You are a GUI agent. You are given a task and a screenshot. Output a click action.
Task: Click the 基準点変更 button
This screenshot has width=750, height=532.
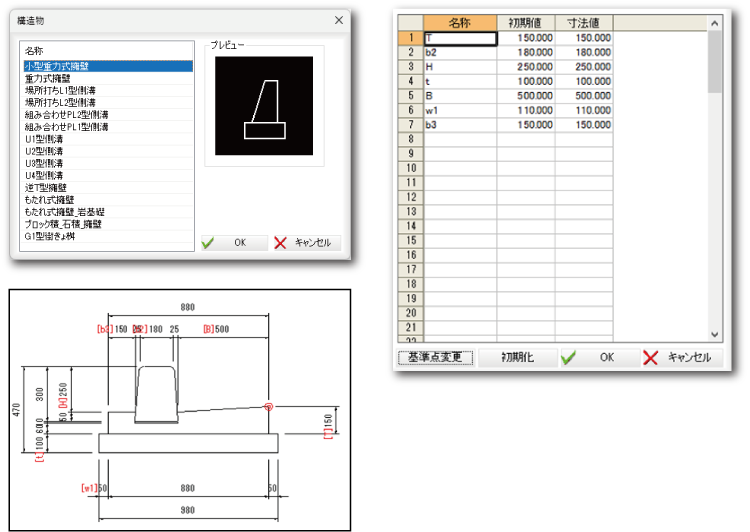point(435,357)
